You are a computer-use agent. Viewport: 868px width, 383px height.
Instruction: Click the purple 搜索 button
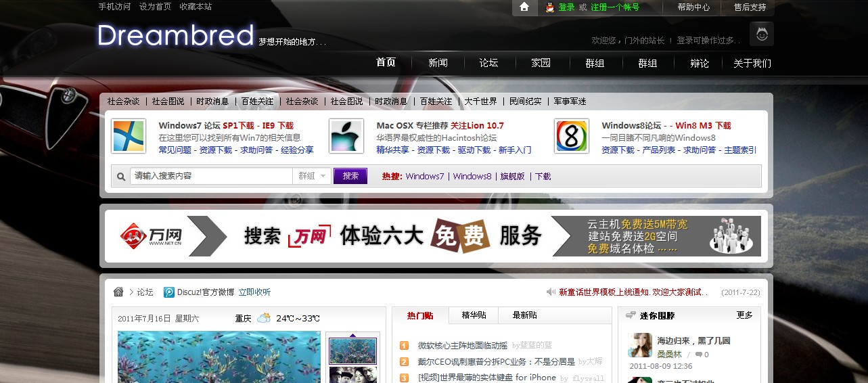(350, 176)
